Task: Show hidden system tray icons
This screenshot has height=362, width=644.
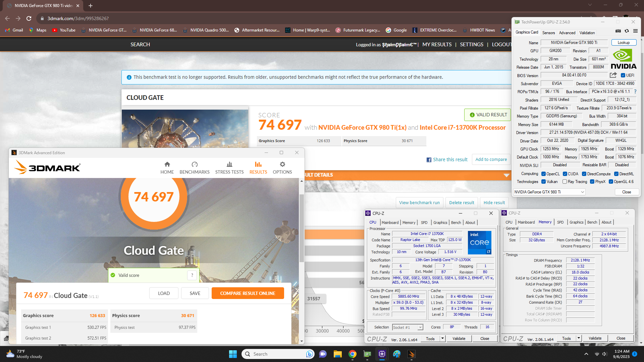Action: point(586,354)
